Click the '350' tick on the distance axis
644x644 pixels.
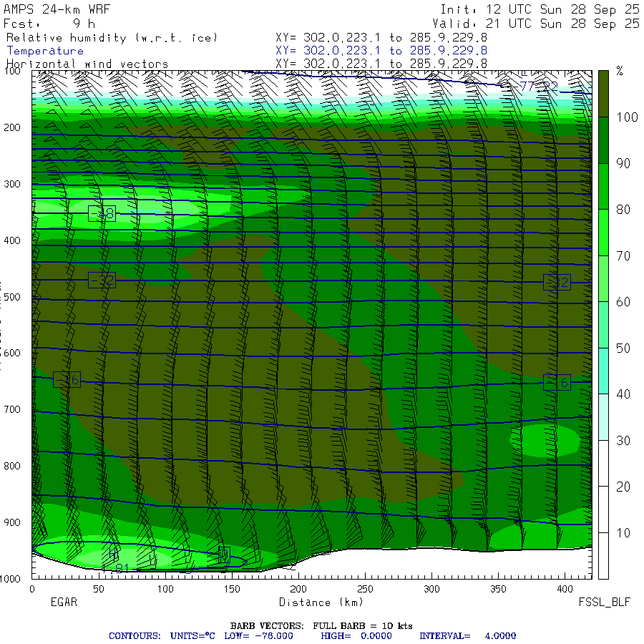pyautogui.click(x=498, y=589)
